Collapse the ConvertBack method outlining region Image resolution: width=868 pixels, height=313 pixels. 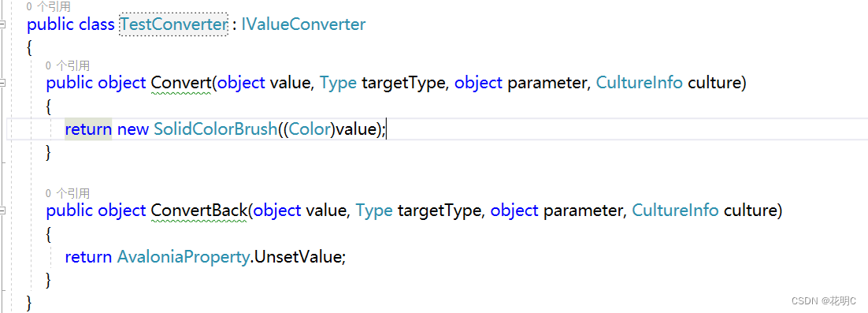coord(3,211)
